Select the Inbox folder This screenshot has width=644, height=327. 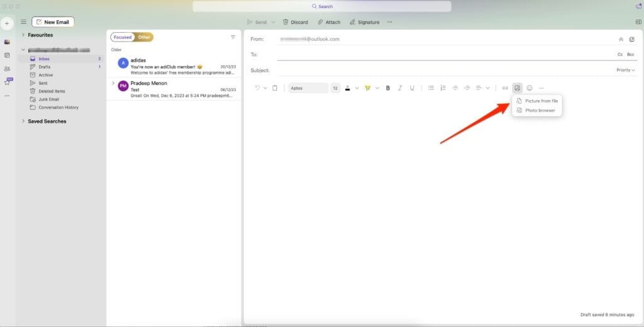point(61,58)
